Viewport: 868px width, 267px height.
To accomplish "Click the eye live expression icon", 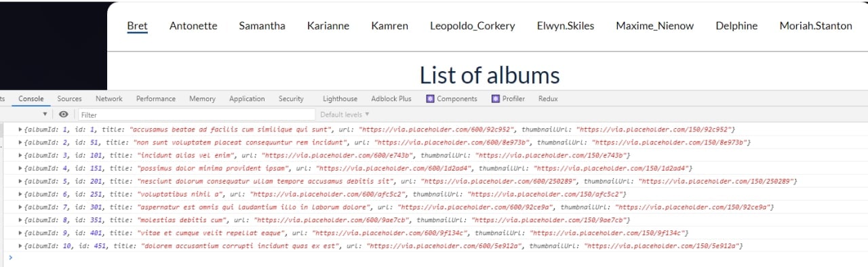I will pos(63,115).
